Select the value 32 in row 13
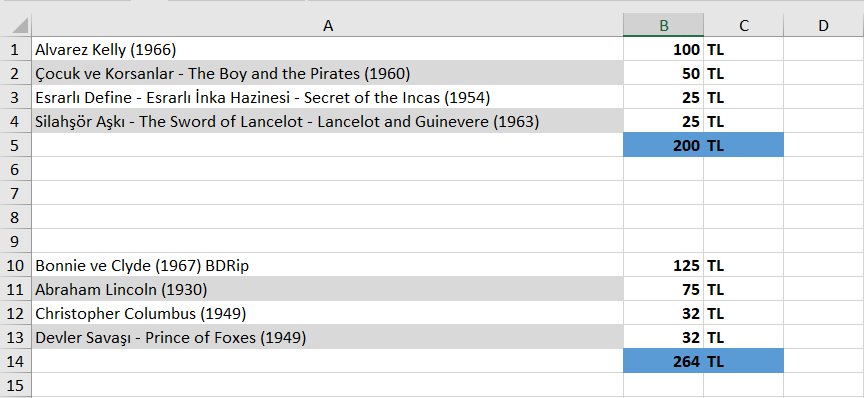This screenshot has width=864, height=398. (663, 337)
